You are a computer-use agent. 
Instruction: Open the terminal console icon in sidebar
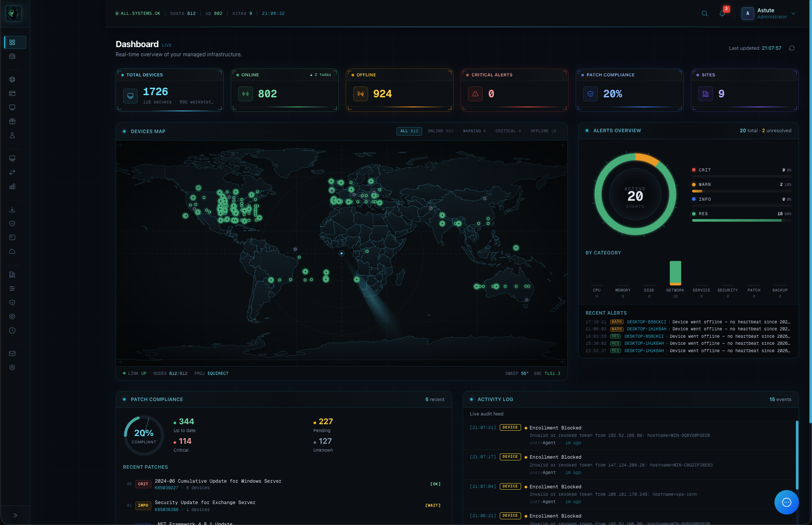tap(12, 237)
